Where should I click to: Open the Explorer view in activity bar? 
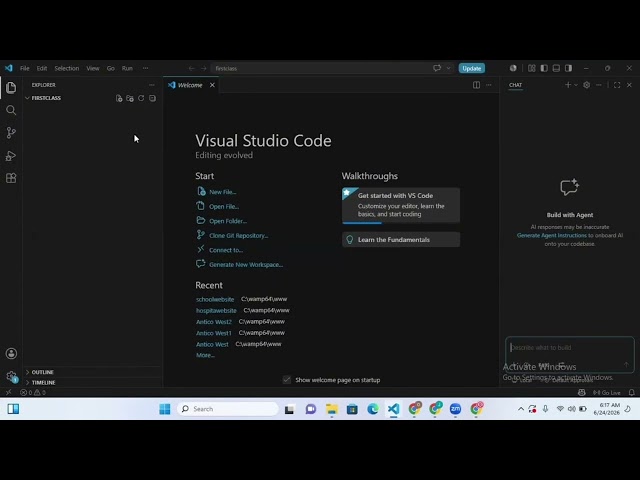pyautogui.click(x=11, y=87)
